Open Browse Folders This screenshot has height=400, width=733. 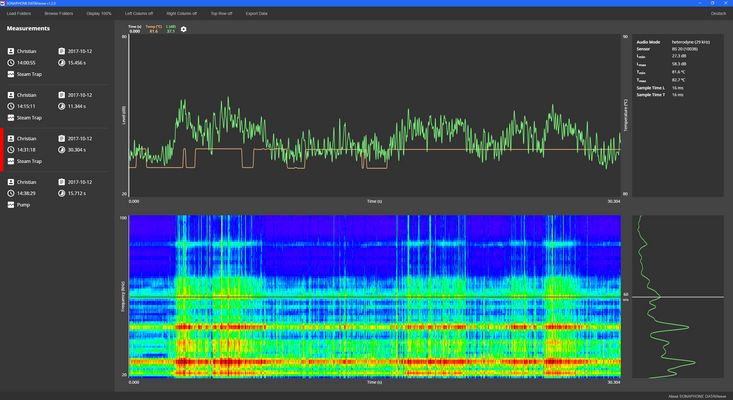coord(58,14)
